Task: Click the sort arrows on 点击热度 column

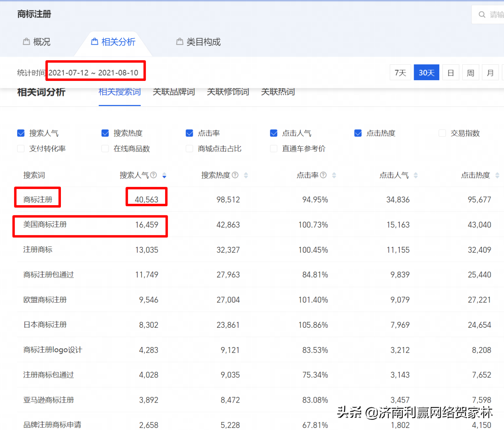Action: (497, 175)
